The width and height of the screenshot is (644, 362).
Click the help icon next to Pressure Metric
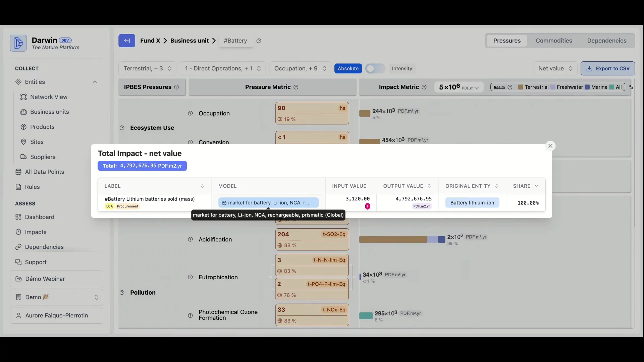coord(296,87)
